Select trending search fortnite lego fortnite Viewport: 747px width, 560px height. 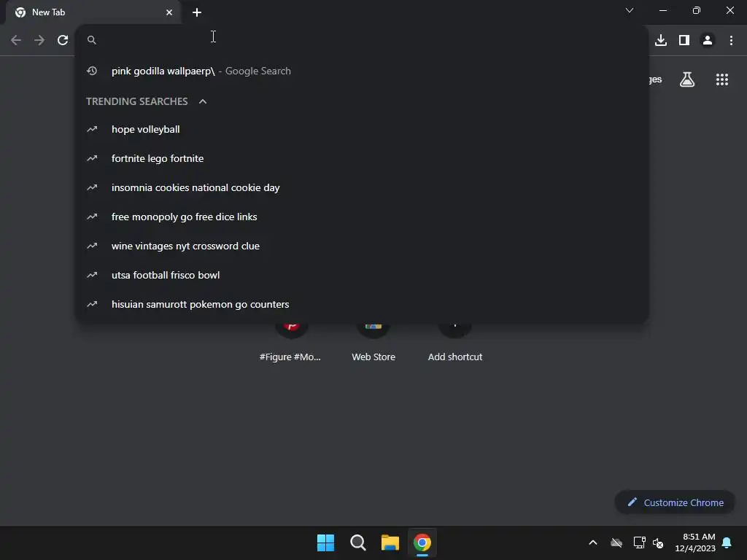pos(362,158)
